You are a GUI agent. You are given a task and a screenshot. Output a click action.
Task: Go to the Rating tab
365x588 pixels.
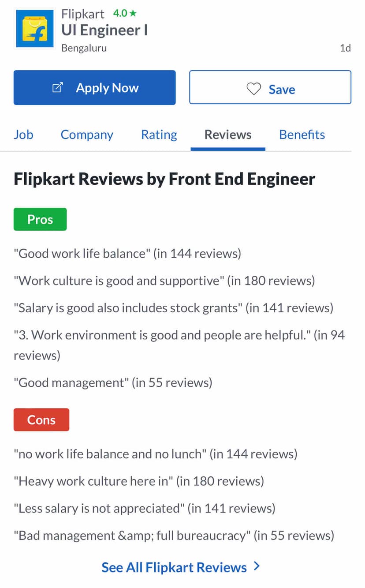159,135
